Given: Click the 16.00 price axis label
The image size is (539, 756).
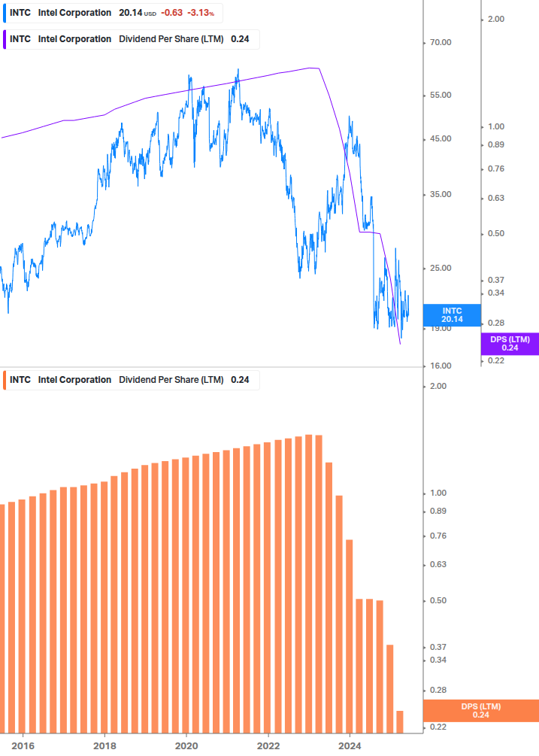Looking at the screenshot, I should click(x=441, y=366).
